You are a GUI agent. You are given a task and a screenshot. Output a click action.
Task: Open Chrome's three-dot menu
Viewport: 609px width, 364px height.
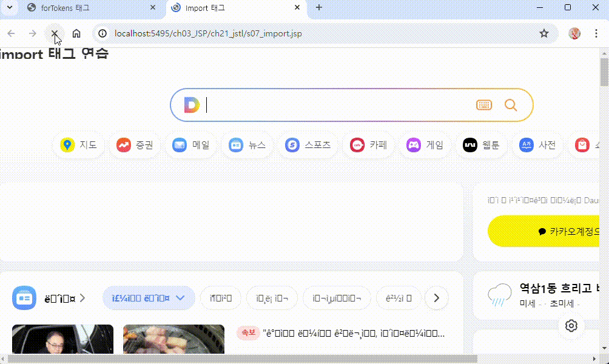point(596,33)
